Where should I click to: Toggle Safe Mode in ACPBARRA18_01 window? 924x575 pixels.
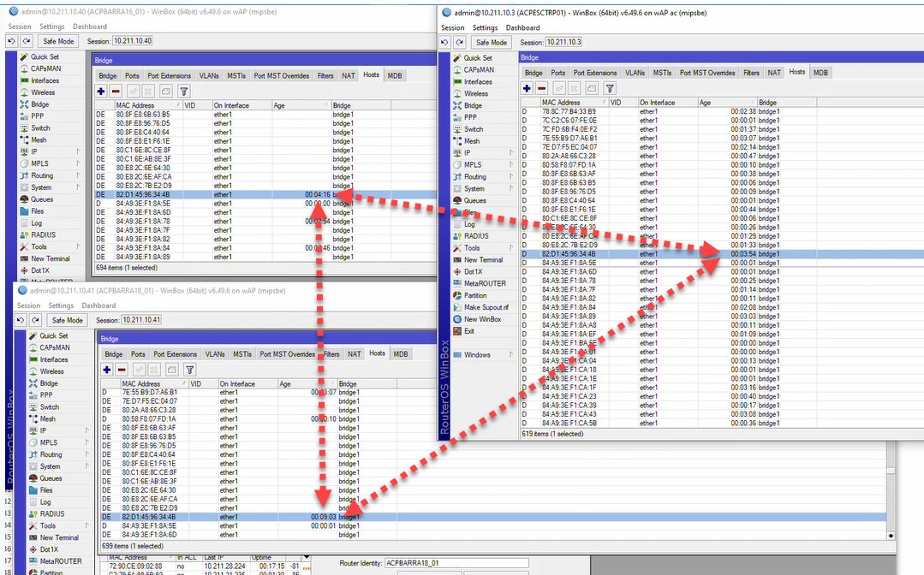click(x=67, y=320)
